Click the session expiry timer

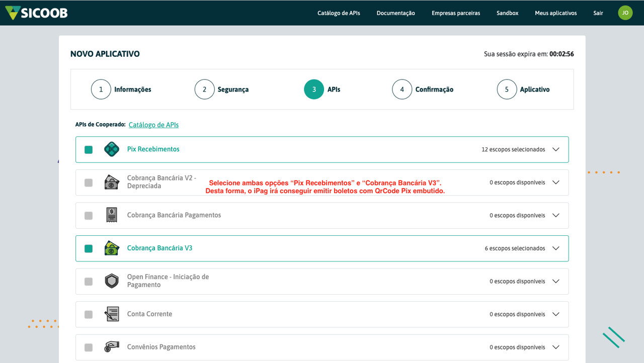click(561, 54)
